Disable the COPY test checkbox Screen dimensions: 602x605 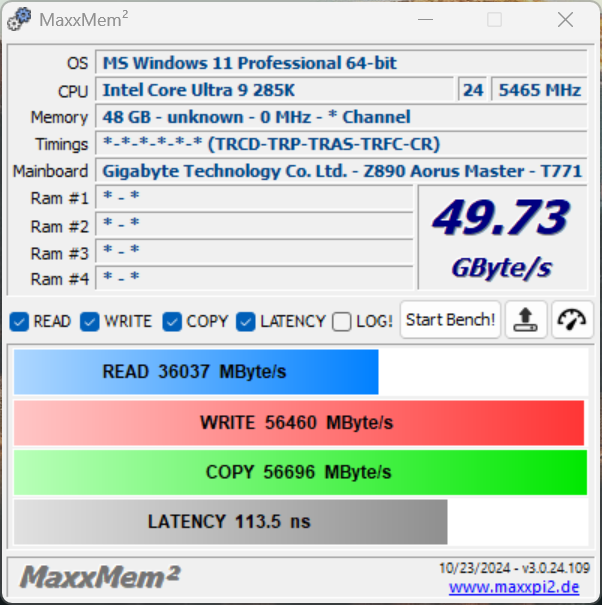tap(172, 322)
